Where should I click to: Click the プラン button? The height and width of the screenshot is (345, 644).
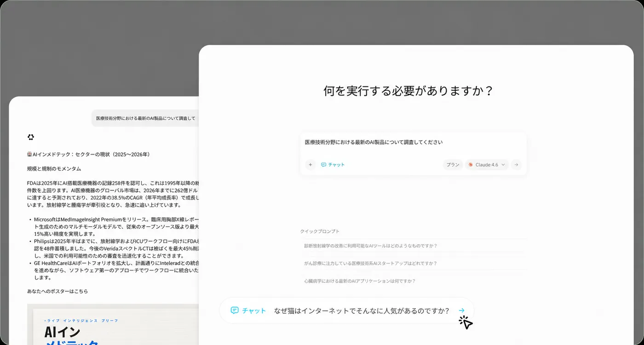(x=453, y=165)
